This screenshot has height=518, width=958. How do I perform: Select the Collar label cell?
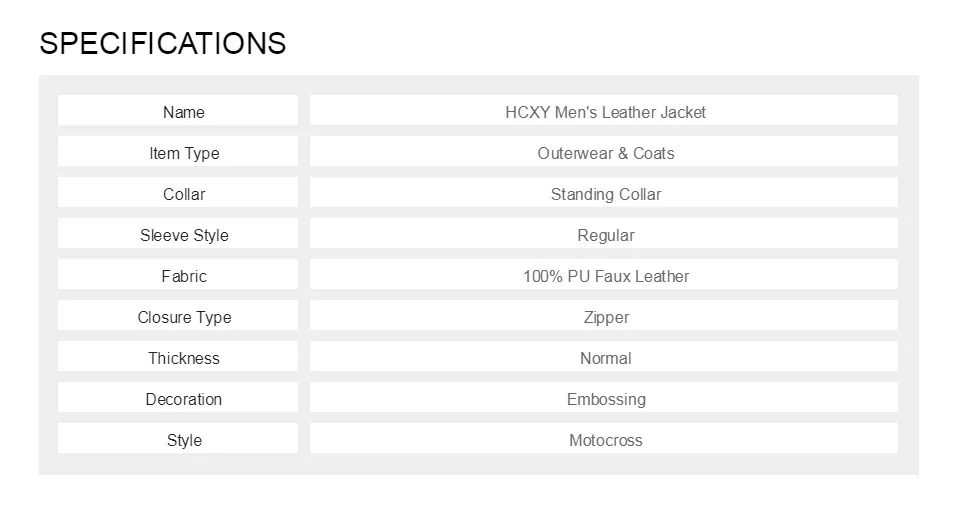pos(183,194)
